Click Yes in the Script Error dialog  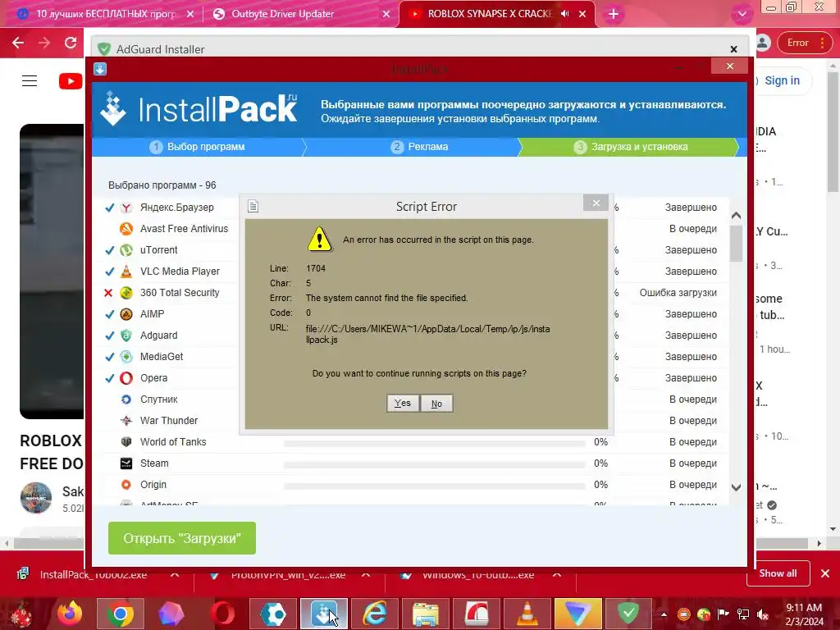pyautogui.click(x=403, y=404)
